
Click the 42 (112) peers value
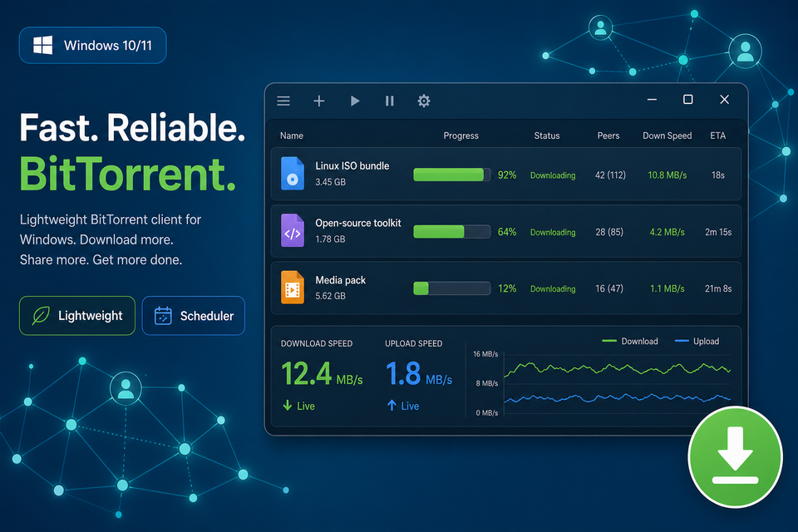point(610,175)
